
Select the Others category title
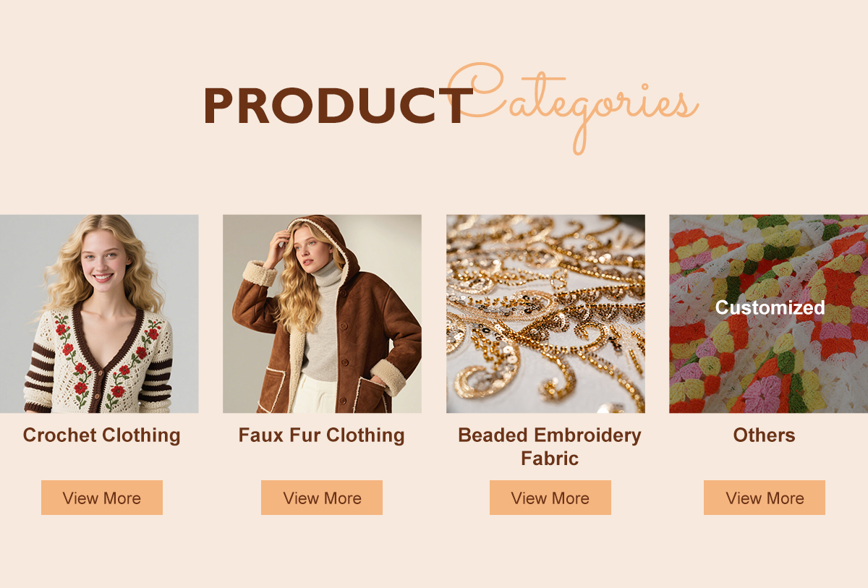click(764, 435)
